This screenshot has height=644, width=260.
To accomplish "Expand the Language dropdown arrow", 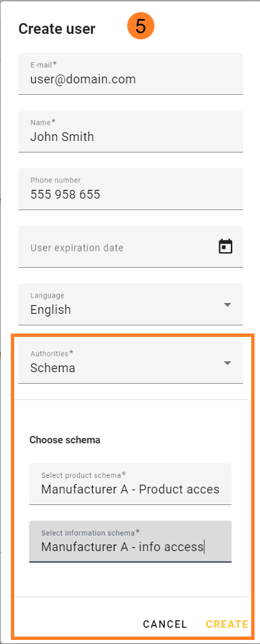I will coord(227,305).
